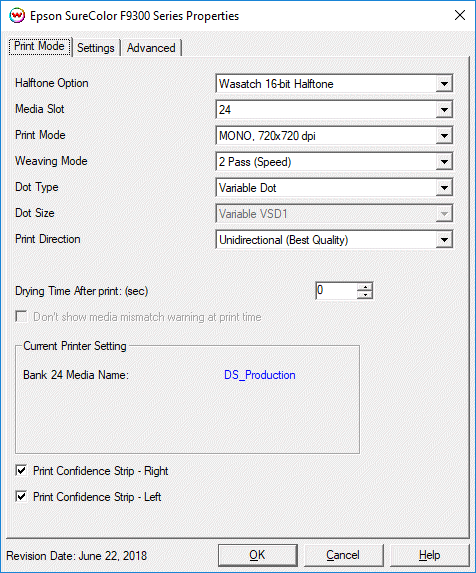Confirm settings with the OK button
Viewport: 476px width, 573px height.
point(258,555)
